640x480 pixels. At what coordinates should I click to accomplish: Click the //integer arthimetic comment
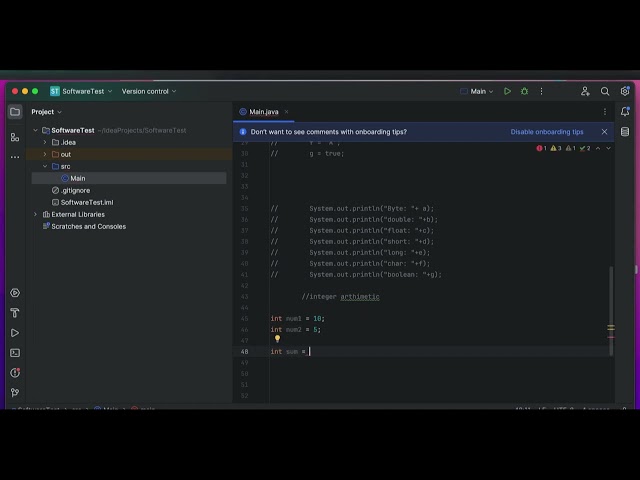pyautogui.click(x=340, y=297)
